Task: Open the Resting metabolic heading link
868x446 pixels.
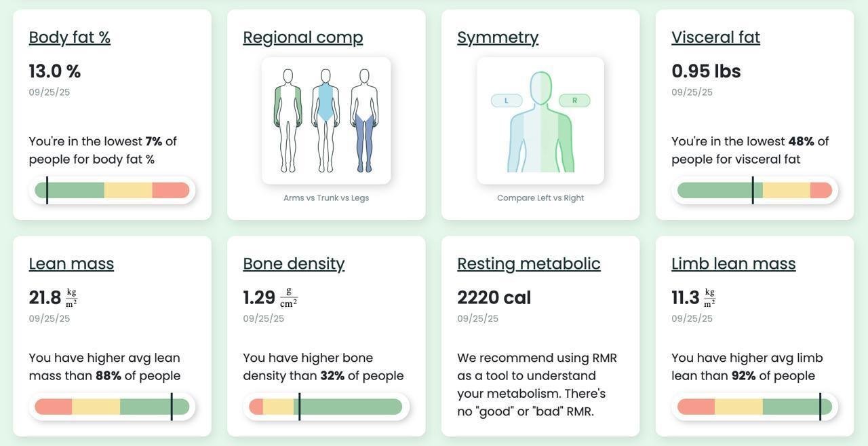Action: (x=528, y=263)
